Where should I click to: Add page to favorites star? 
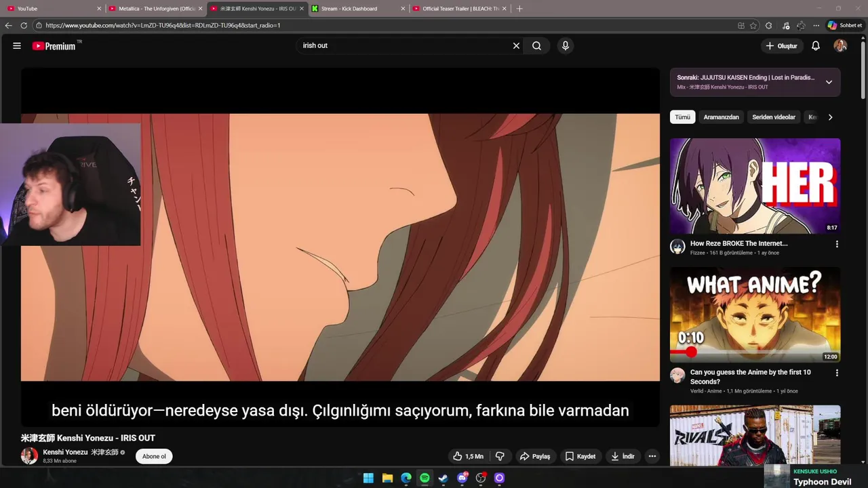point(753,25)
